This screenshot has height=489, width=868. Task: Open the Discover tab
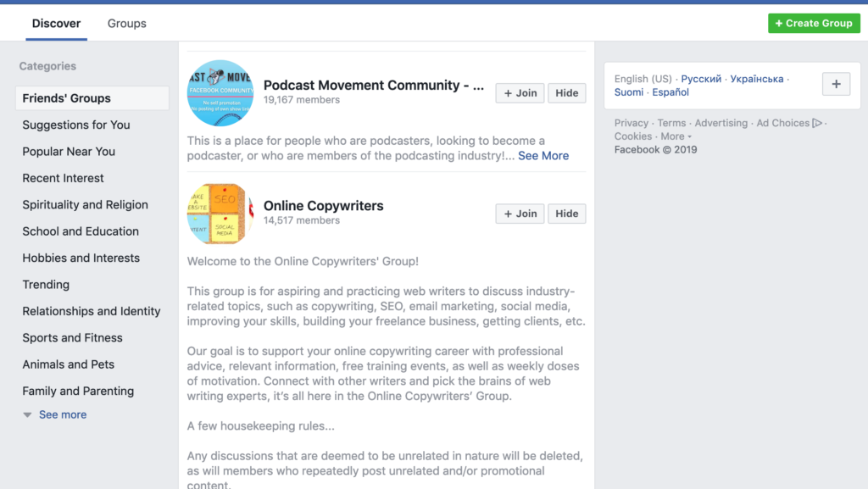pos(56,23)
